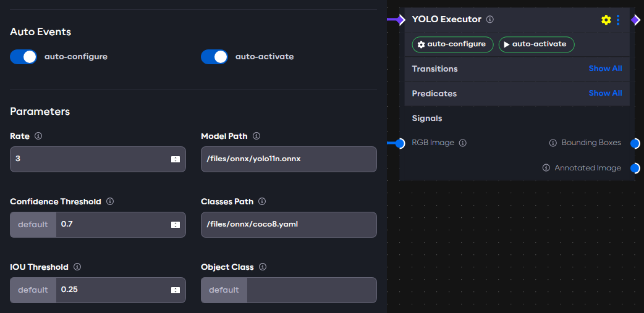This screenshot has height=313, width=644.
Task: Click the Parameters heading
Action: [x=40, y=112]
